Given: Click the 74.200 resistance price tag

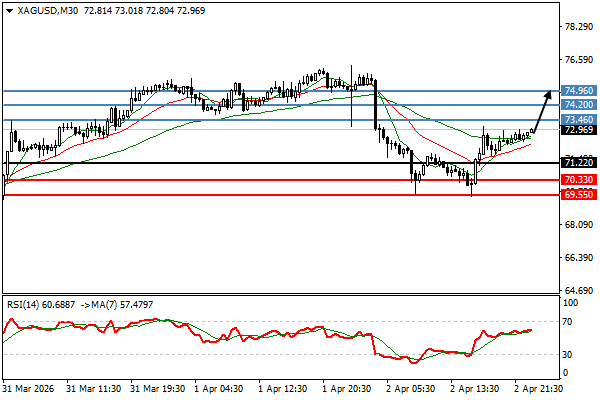Looking at the screenshot, I should tap(579, 104).
